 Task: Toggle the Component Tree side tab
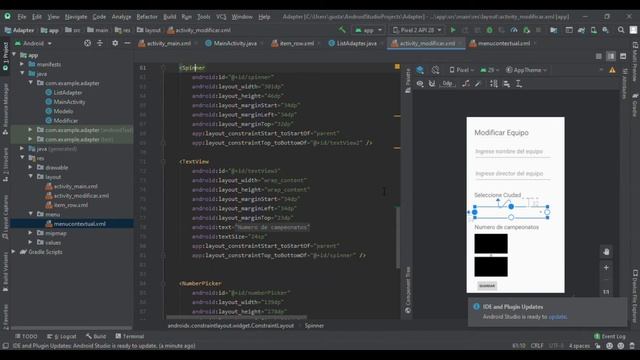(x=408, y=290)
